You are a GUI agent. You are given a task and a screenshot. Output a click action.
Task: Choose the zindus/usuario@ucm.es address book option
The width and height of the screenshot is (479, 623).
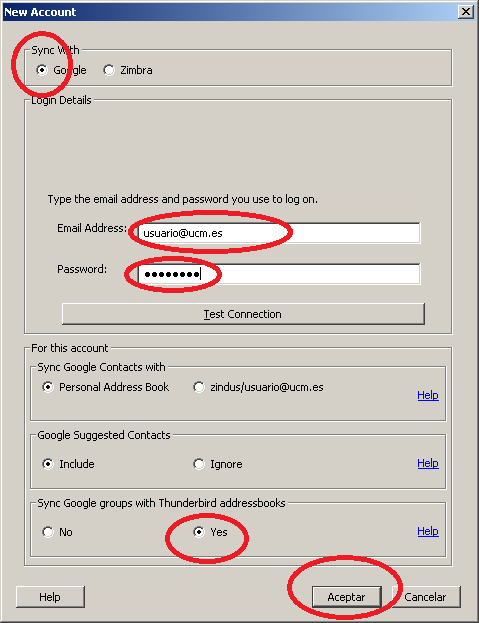[199, 387]
